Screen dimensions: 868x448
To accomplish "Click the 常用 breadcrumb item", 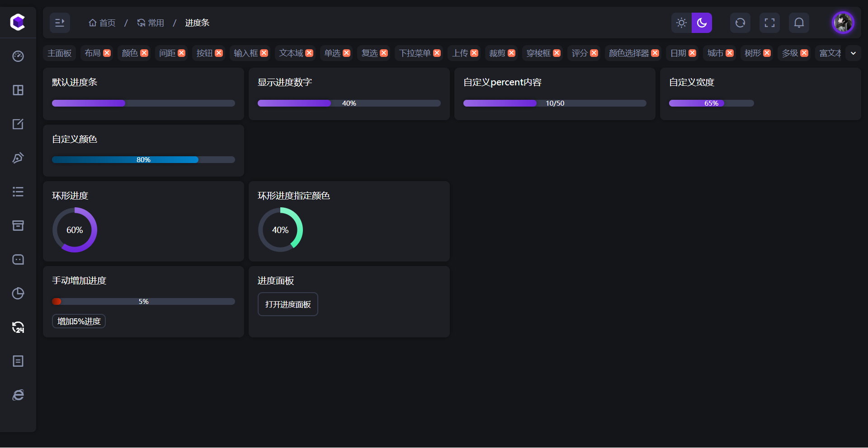I will point(151,23).
